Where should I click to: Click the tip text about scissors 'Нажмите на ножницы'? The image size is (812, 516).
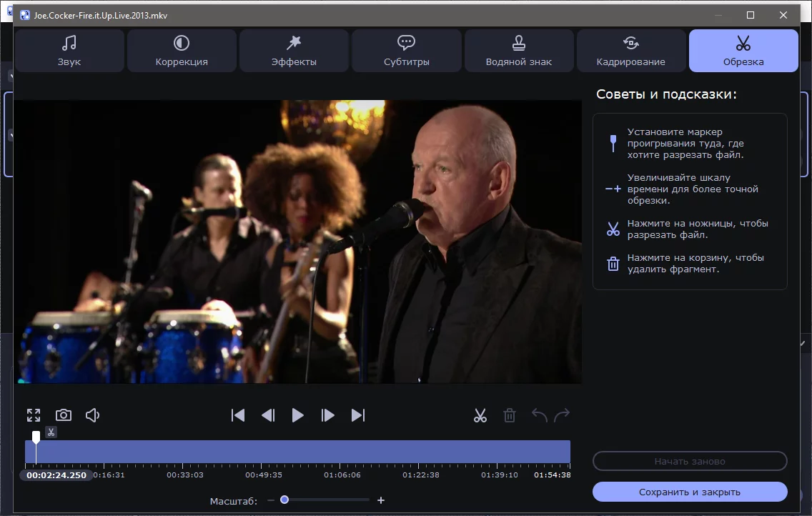tap(698, 229)
